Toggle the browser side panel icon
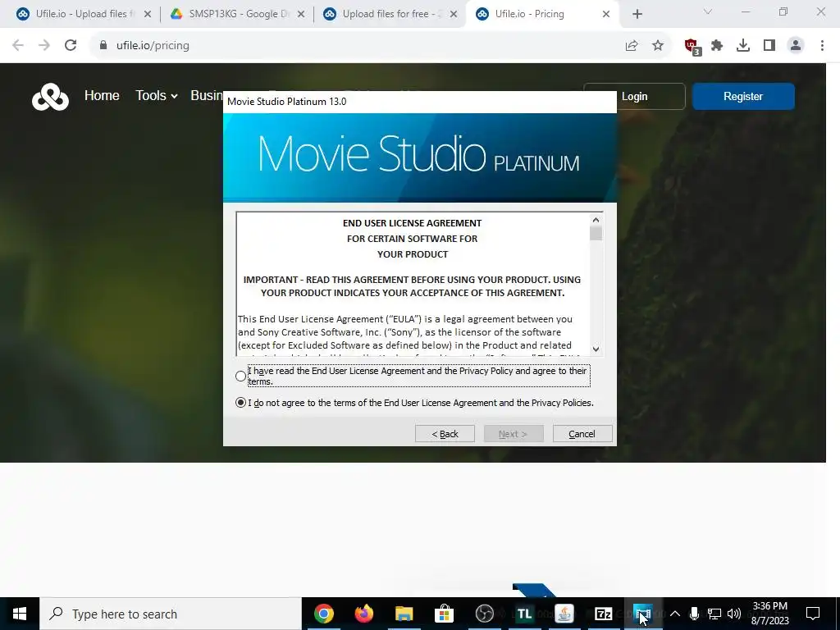 (769, 46)
